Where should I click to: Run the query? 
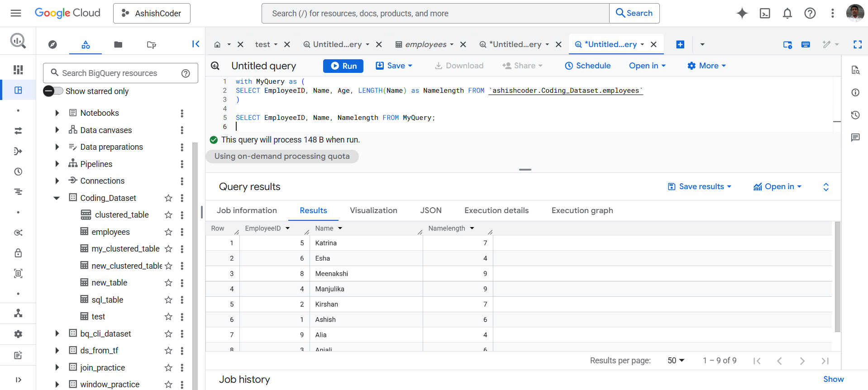click(x=343, y=66)
